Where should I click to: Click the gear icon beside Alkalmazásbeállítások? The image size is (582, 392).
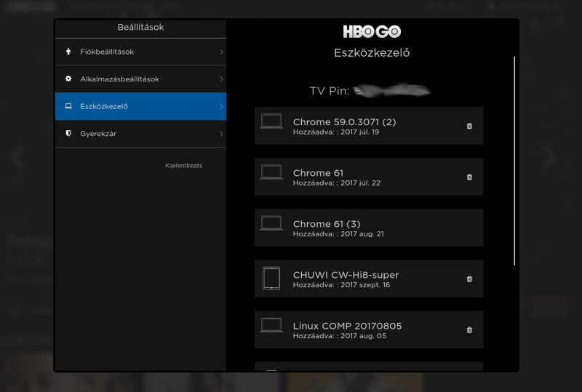(68, 79)
